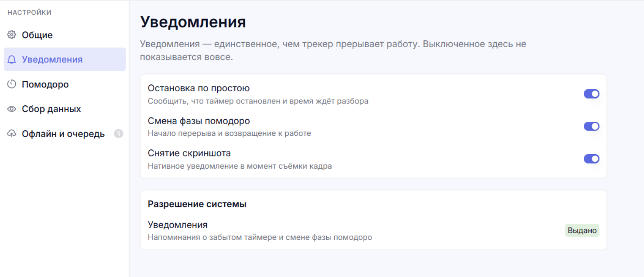This screenshot has width=644, height=277.
Task: Select the Уведомления label in the sidebar
Action: point(52,59)
